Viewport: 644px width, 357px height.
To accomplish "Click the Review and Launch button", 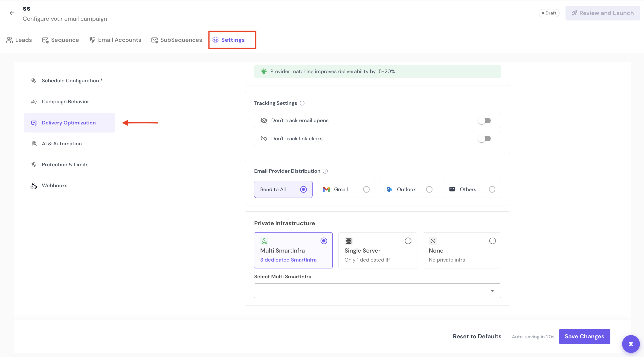I will pos(603,13).
